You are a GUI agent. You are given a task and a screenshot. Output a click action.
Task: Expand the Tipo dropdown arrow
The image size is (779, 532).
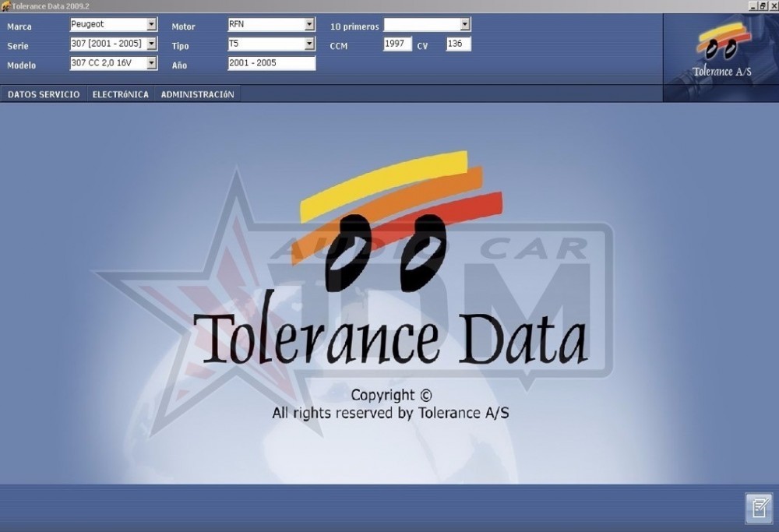coord(309,44)
